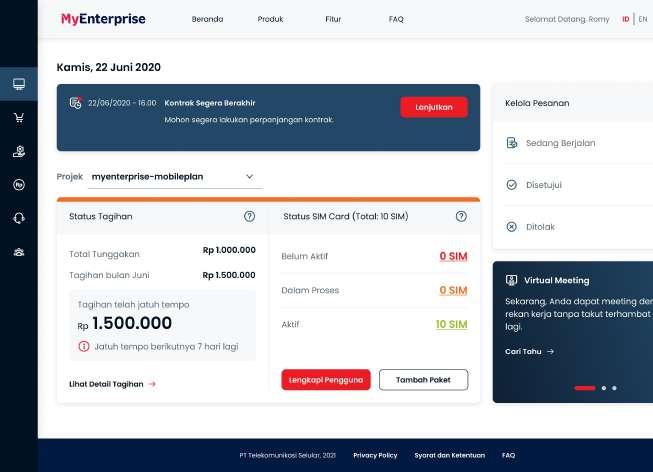This screenshot has height=472, width=653.
Task: Open the user-in-hand sidebar icon
Action: click(19, 151)
